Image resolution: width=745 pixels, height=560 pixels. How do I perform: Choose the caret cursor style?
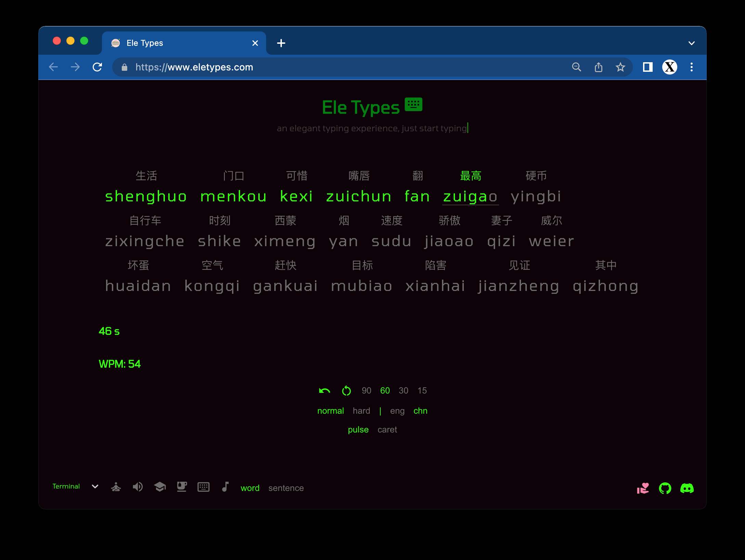click(387, 430)
